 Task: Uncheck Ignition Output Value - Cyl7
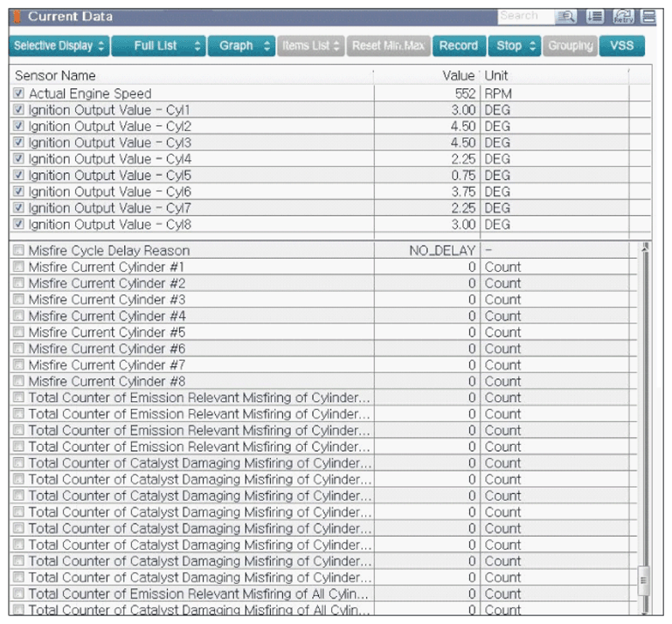coord(18,207)
